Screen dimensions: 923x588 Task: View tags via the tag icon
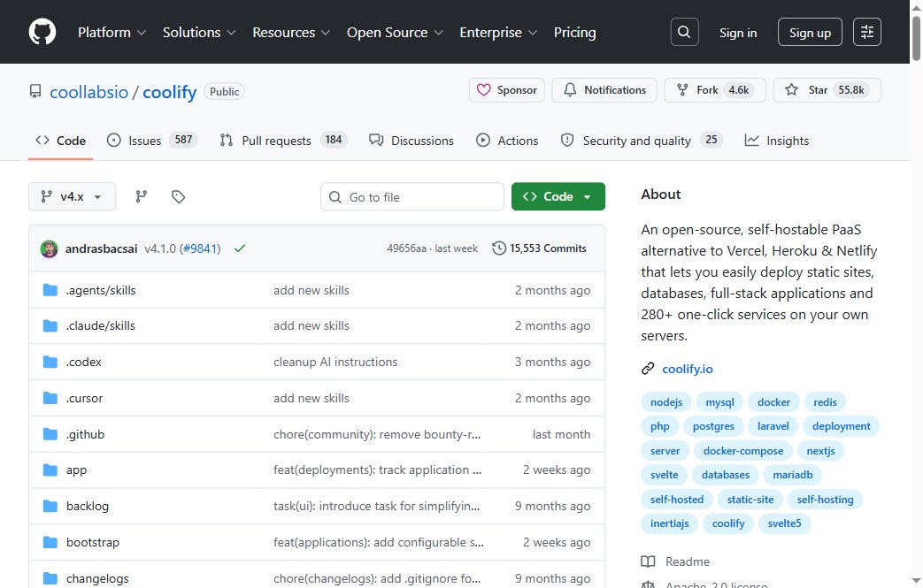click(x=179, y=196)
